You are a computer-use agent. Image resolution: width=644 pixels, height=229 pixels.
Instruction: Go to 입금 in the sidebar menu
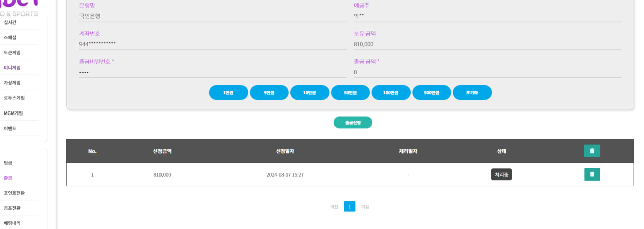pos(8,163)
